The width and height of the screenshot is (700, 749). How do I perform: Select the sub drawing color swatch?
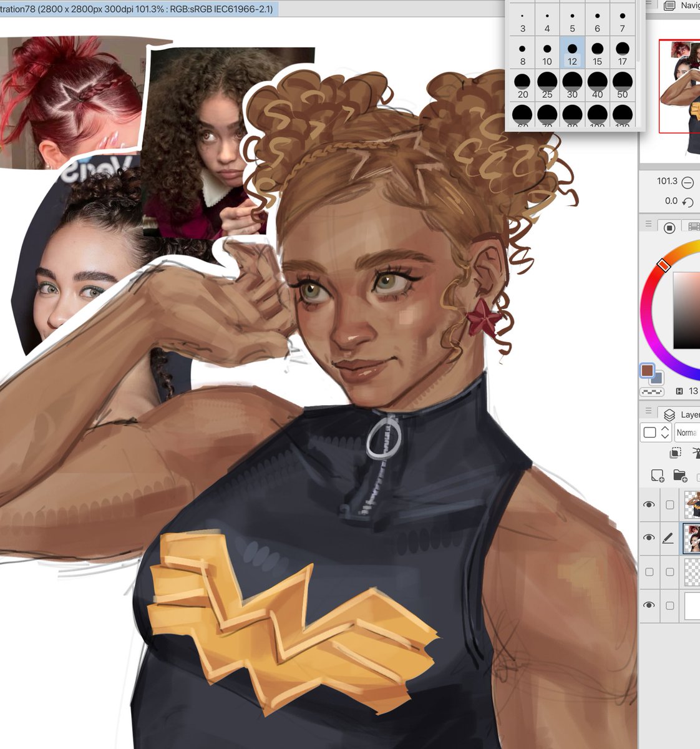pyautogui.click(x=658, y=377)
